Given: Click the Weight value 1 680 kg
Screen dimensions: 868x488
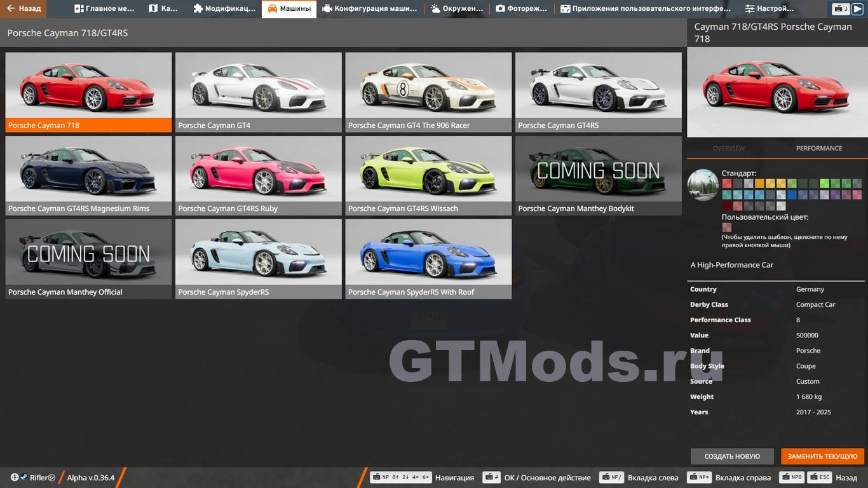Looking at the screenshot, I should pos(809,396).
